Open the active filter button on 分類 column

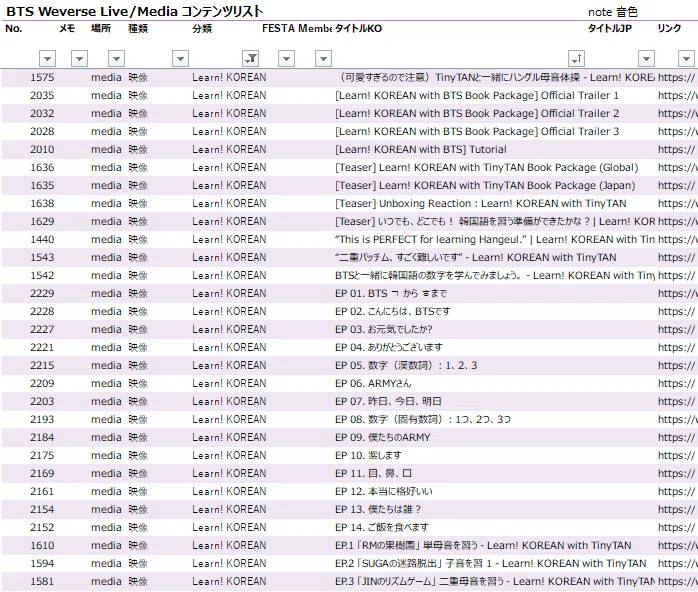[x=251, y=58]
